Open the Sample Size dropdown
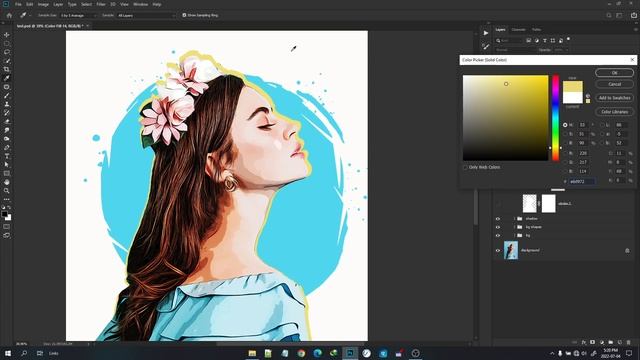Image resolution: width=640 pixels, height=360 pixels. click(x=78, y=15)
